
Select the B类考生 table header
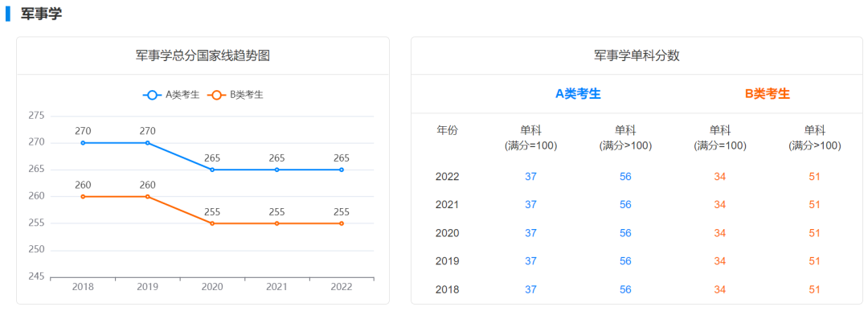click(x=768, y=94)
